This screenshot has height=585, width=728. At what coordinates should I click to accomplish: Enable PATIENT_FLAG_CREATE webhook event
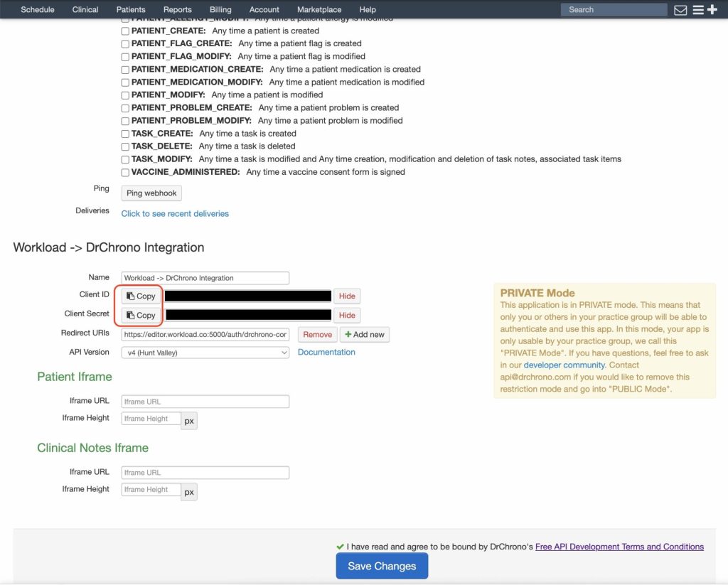(x=125, y=44)
